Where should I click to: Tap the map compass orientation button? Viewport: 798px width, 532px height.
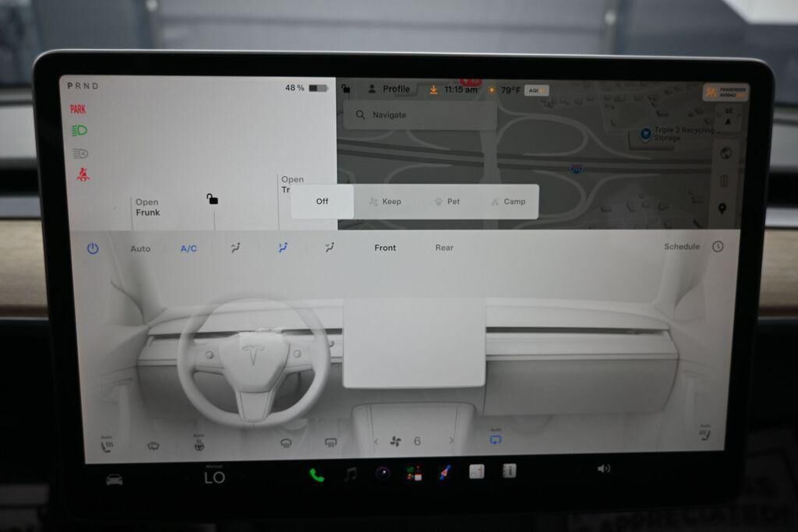click(728, 117)
